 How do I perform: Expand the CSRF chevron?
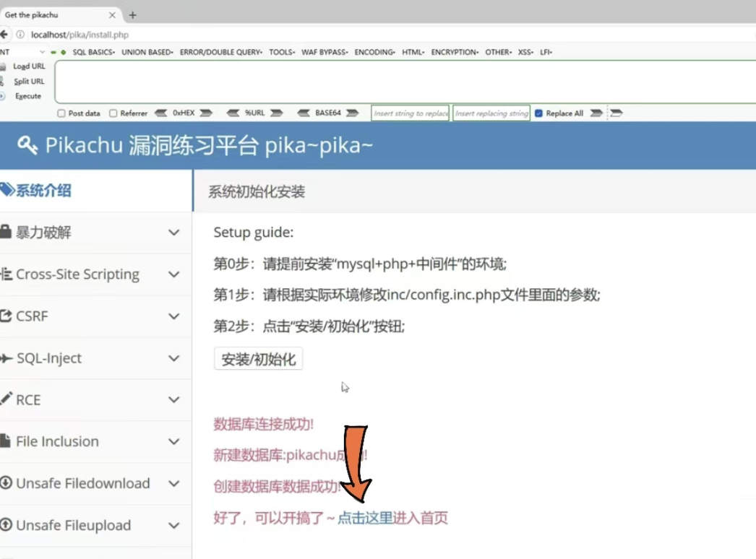point(174,316)
